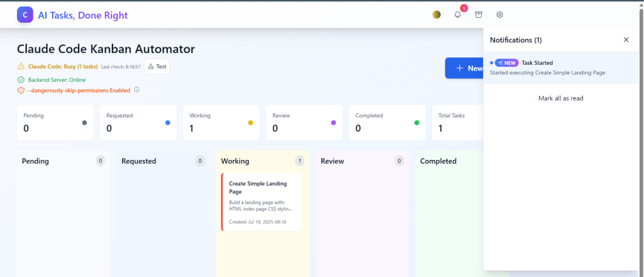Click the --dangerously-skip-permissions Enabled text
Viewport: 644px width, 277px height.
pyautogui.click(x=79, y=90)
